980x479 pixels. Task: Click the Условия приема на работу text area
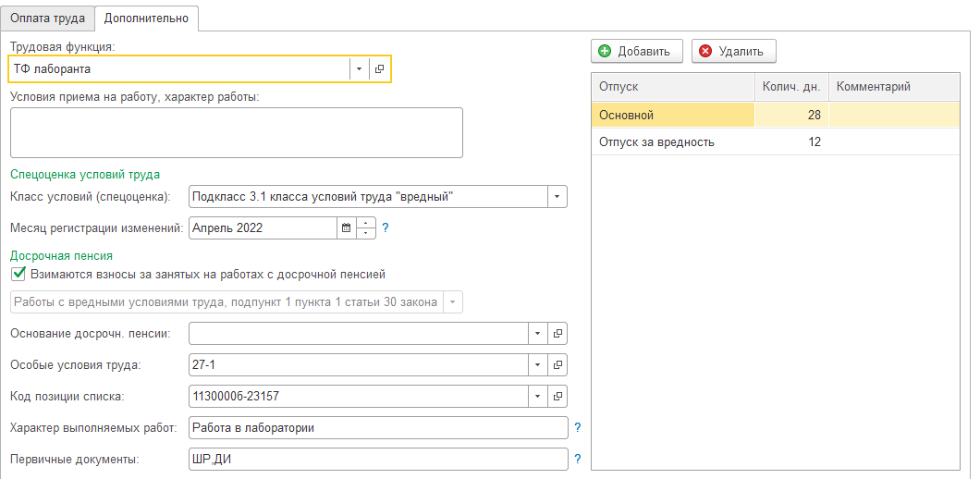click(x=236, y=132)
